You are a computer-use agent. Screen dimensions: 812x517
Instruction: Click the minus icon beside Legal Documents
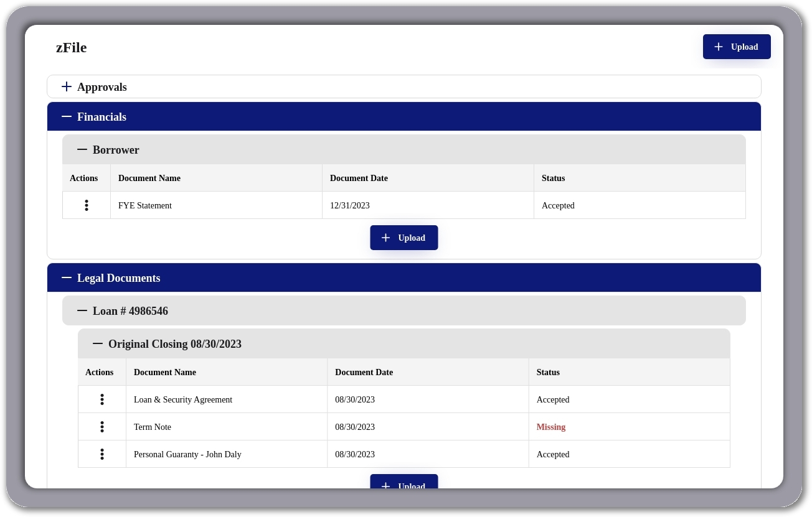(x=67, y=277)
